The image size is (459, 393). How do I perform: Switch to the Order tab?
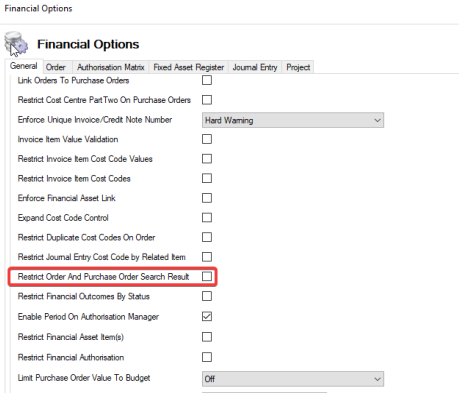[56, 67]
